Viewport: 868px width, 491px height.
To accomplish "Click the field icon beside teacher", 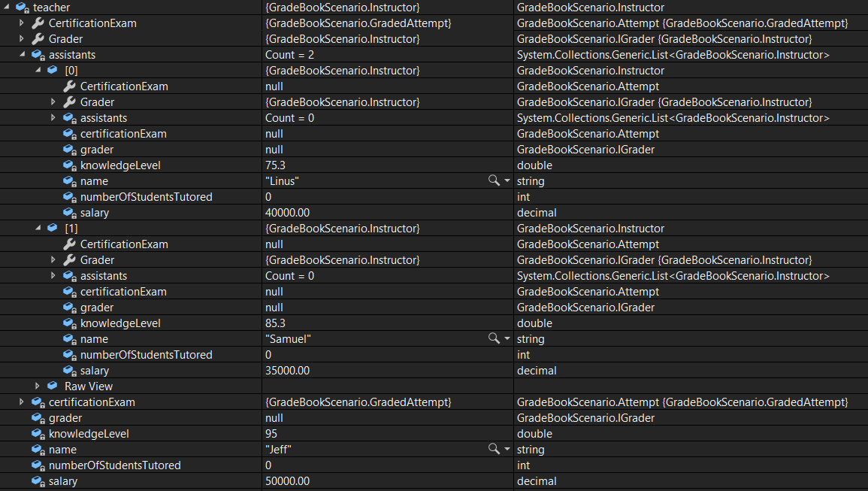I will (23, 8).
